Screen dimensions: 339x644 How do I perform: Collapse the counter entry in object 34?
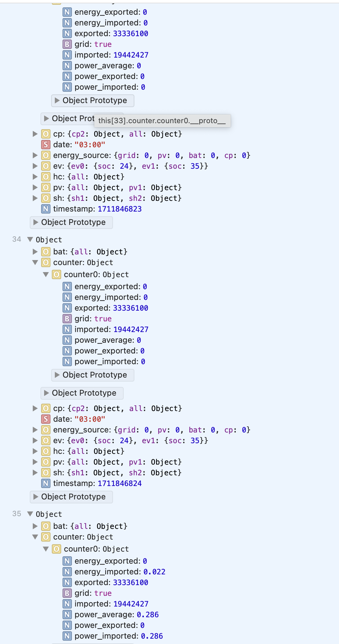[35, 262]
